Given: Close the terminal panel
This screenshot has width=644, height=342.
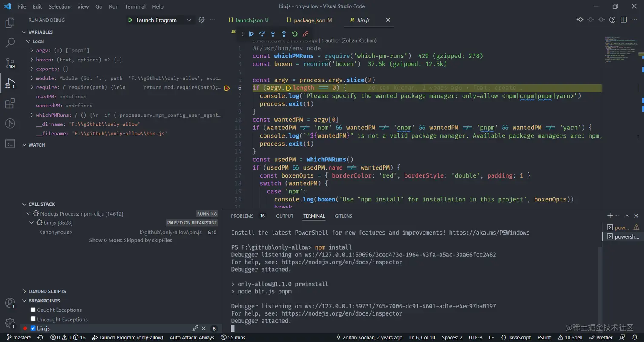Looking at the screenshot, I should coord(636,216).
